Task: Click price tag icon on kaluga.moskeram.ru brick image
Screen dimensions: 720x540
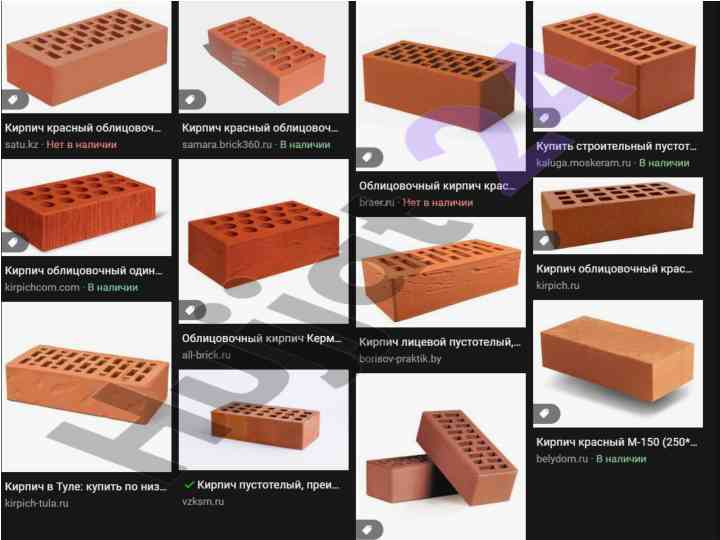Action: 546,118
